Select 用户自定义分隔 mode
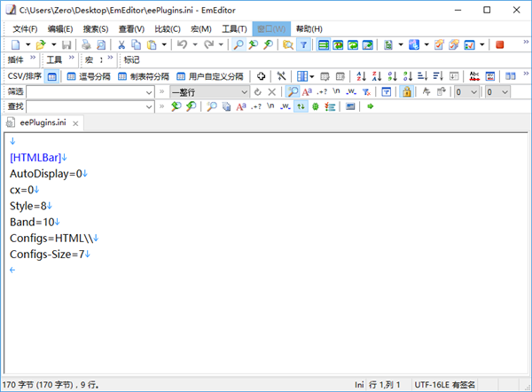The width and height of the screenshot is (532, 392). point(210,76)
